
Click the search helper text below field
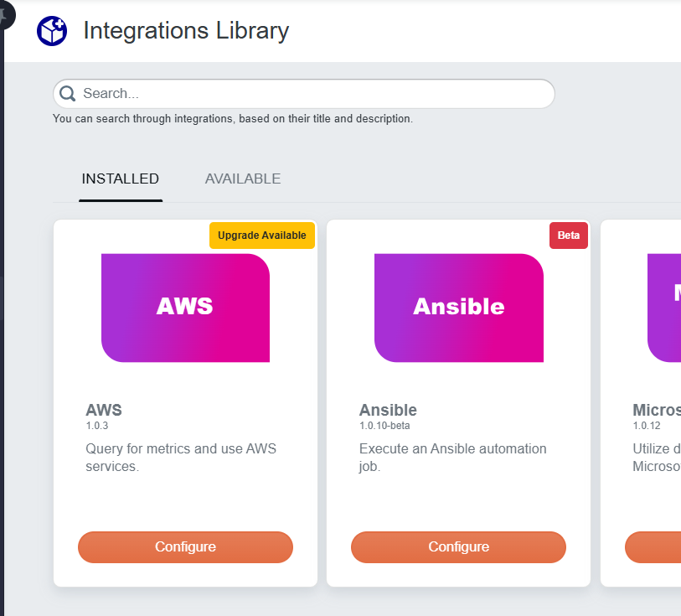tap(233, 119)
